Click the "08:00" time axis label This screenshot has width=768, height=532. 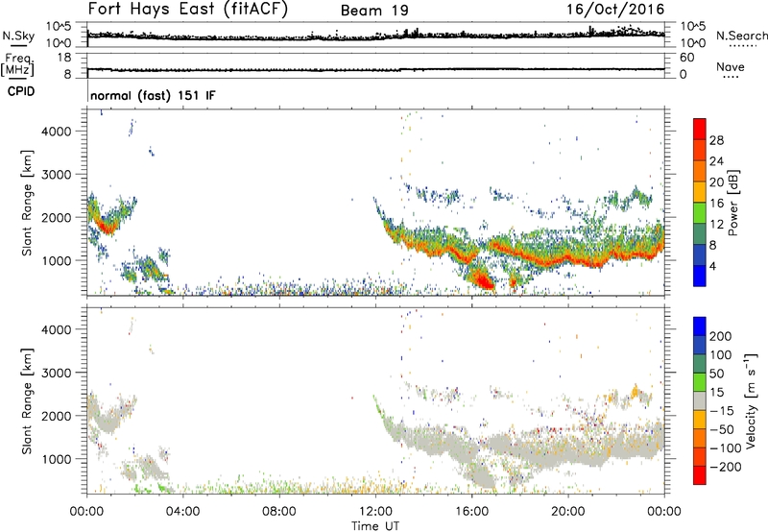pos(279,512)
